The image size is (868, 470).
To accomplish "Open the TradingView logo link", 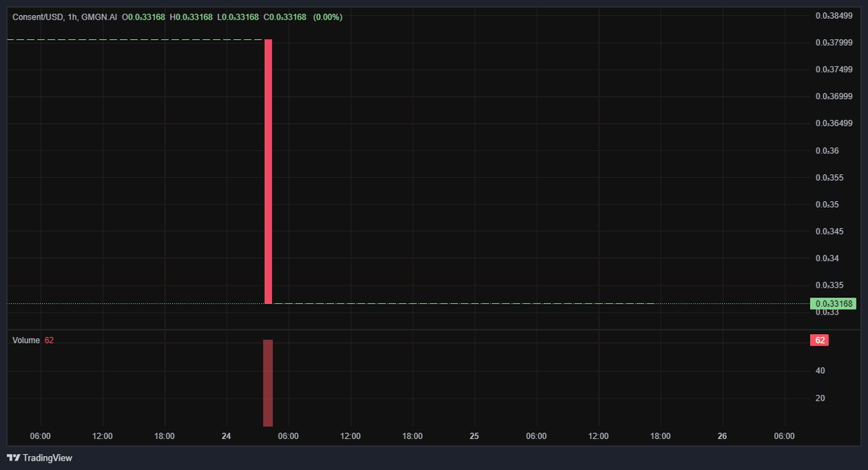I will click(39, 458).
